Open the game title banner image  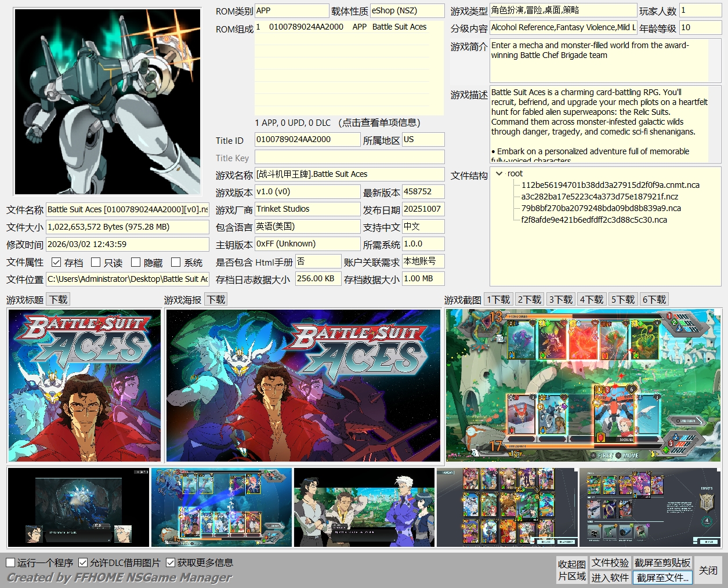[x=85, y=386]
